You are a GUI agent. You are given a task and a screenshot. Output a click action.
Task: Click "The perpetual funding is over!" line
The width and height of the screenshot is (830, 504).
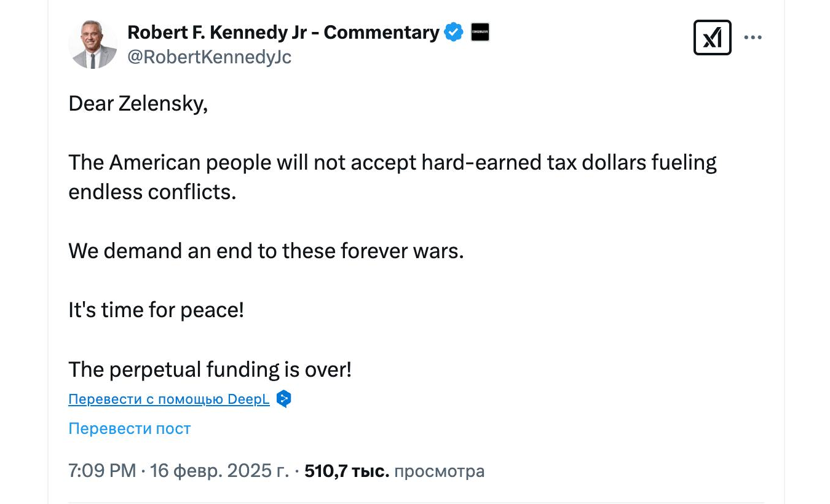210,369
